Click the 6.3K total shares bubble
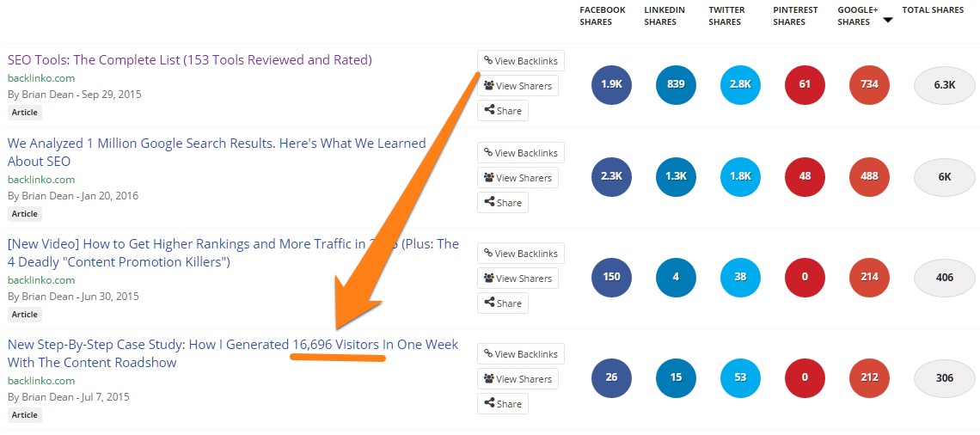 click(x=945, y=84)
